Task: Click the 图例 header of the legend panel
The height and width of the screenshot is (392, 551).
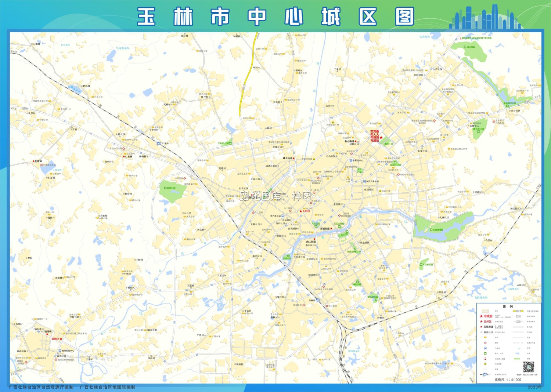Action: [508, 306]
